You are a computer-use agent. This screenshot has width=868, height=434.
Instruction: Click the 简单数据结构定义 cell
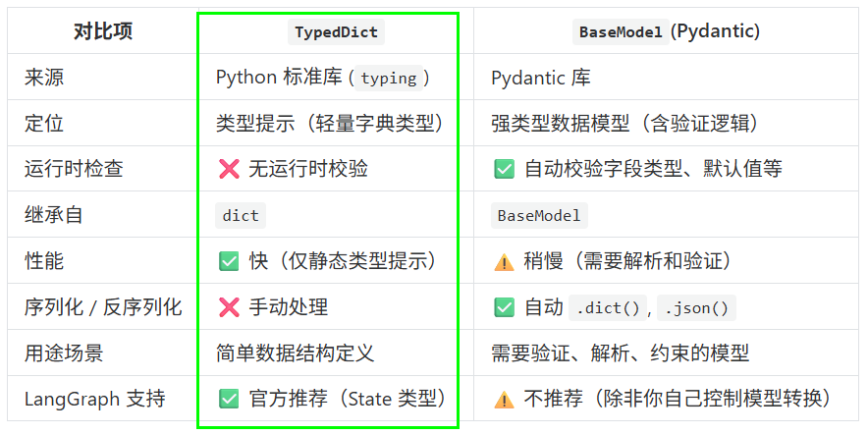click(x=295, y=353)
